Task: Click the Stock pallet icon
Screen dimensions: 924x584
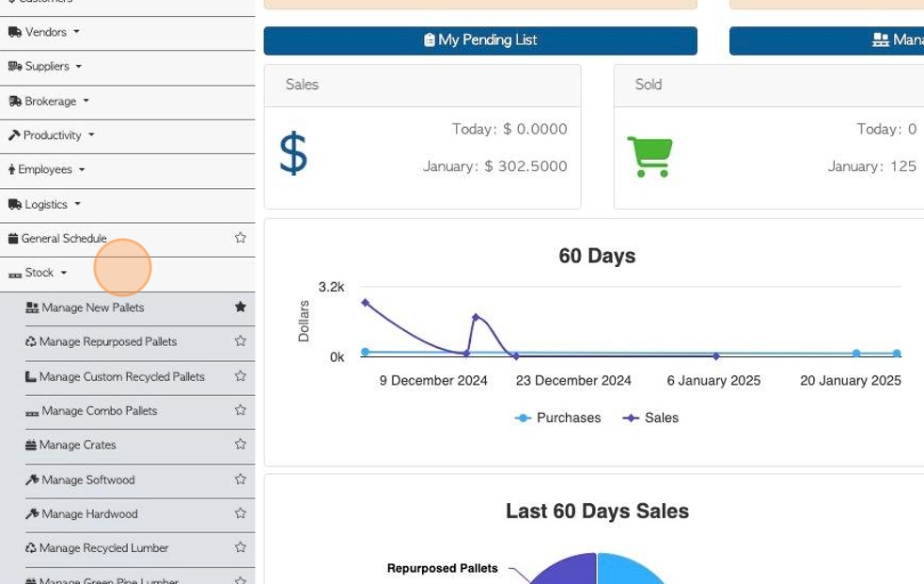Action: coord(15,274)
